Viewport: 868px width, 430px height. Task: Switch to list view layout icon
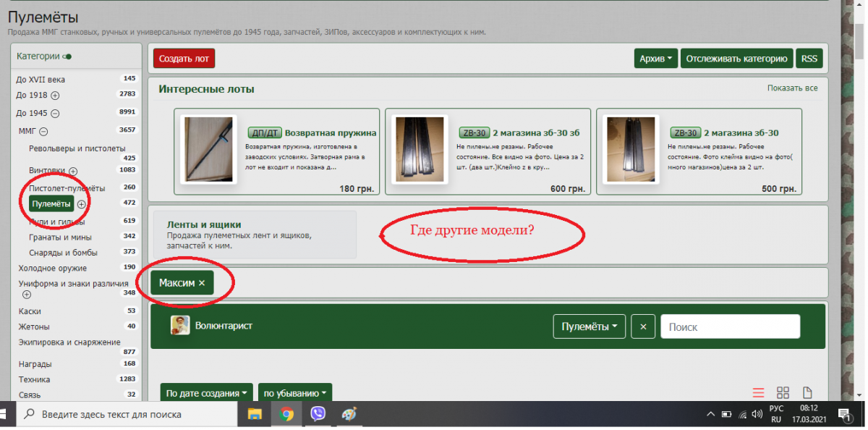(x=758, y=393)
